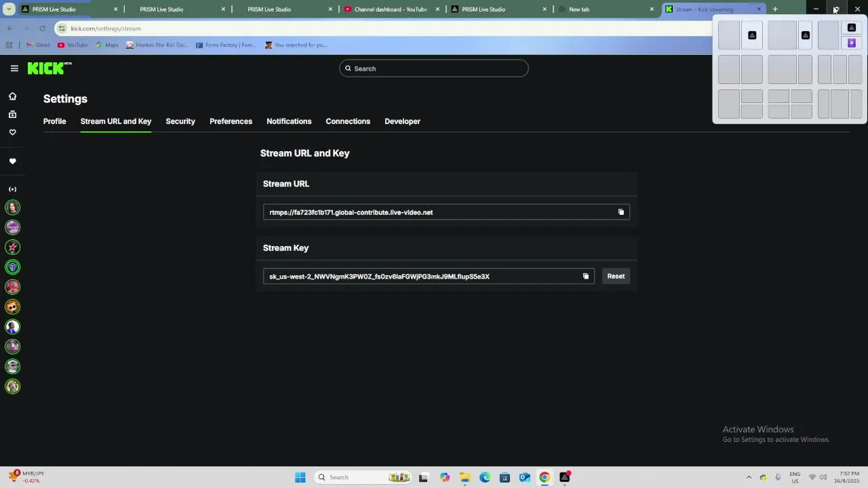
Task: Open the Gmail bookmark
Action: pyautogui.click(x=38, y=45)
